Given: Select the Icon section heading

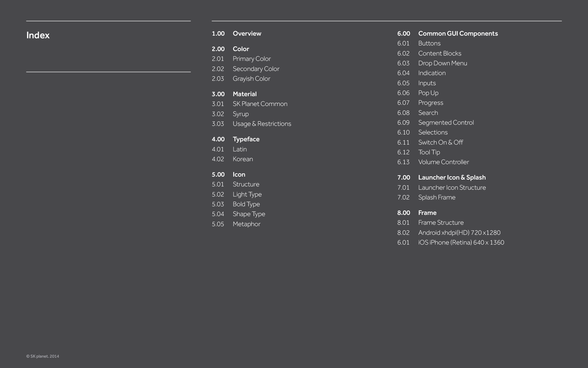Looking at the screenshot, I should pos(239,175).
